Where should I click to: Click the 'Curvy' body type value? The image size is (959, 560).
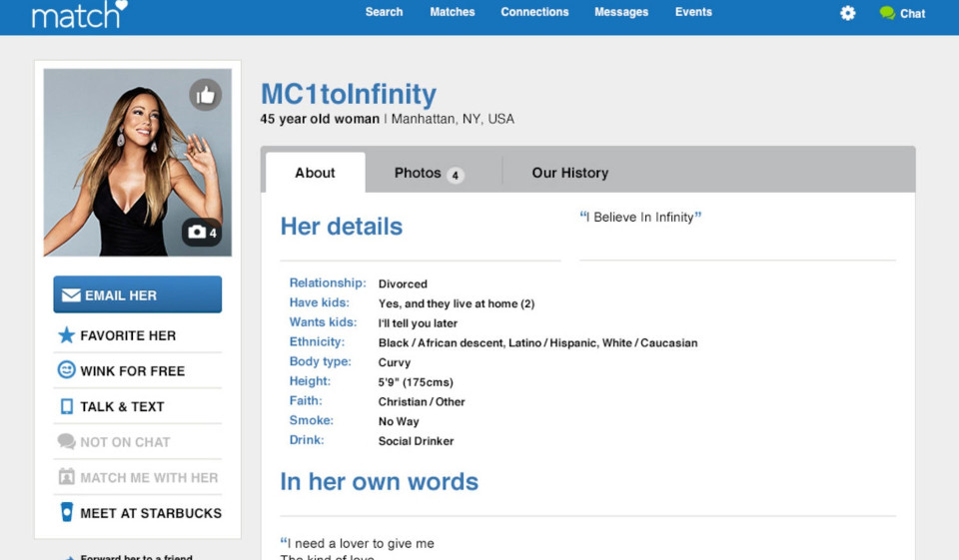394,362
